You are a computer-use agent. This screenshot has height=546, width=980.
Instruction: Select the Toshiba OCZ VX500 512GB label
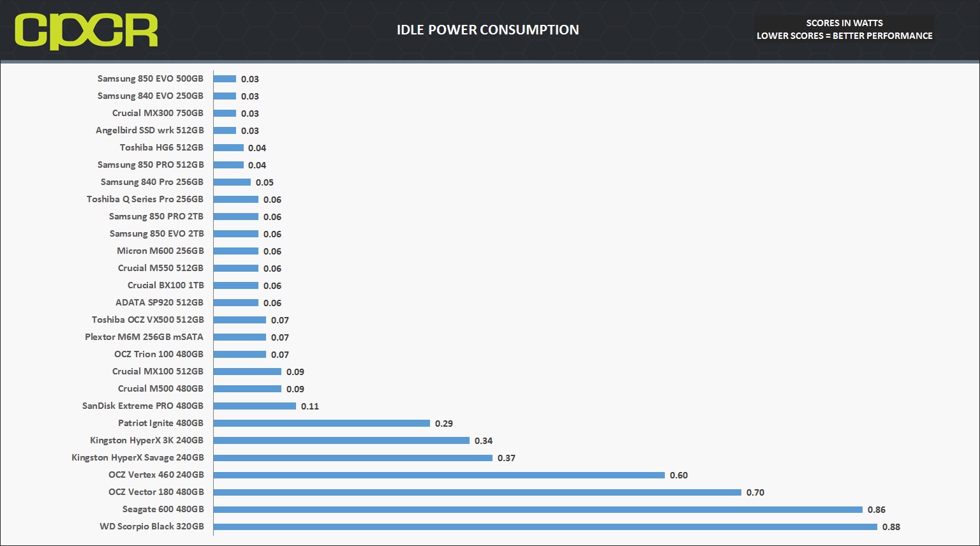click(148, 320)
